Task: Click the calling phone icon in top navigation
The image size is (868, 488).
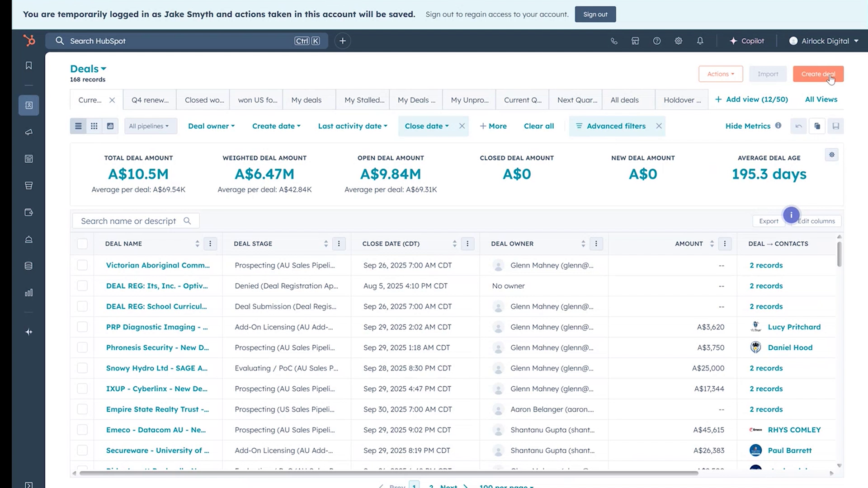Action: pyautogui.click(x=614, y=41)
